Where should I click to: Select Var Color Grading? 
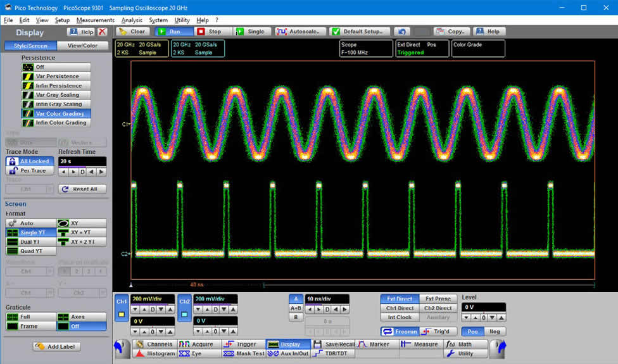point(56,113)
